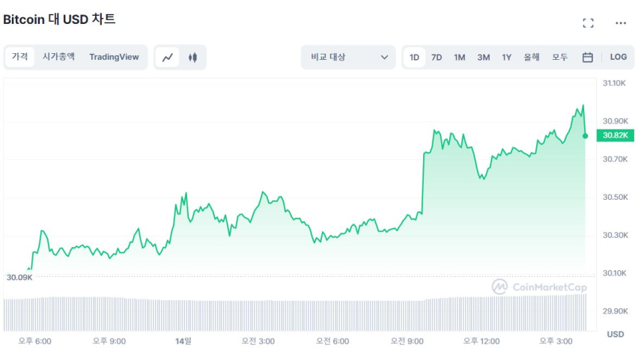Switch to candlestick chart icon
Image resolution: width=644 pixels, height=348 pixels.
(x=192, y=57)
